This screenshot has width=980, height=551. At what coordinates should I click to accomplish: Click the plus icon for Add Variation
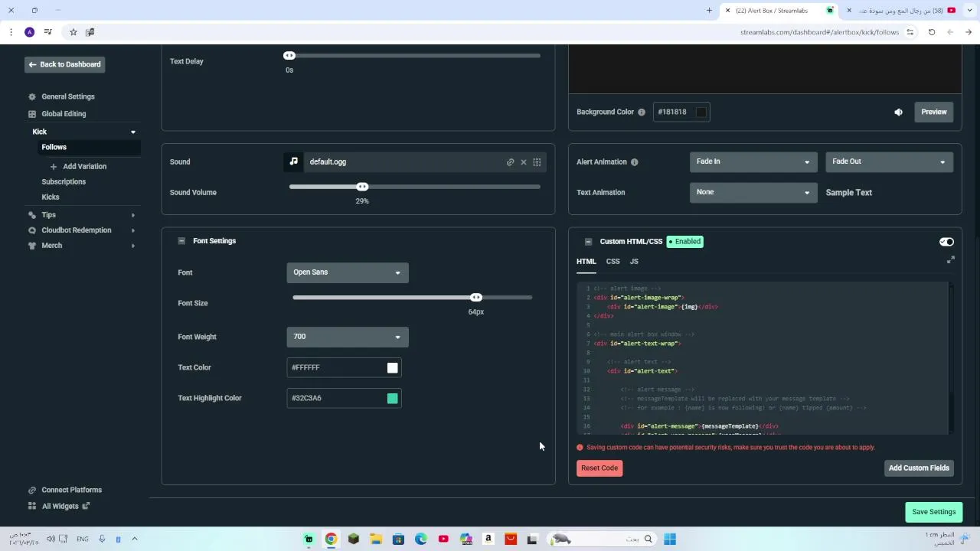[54, 166]
